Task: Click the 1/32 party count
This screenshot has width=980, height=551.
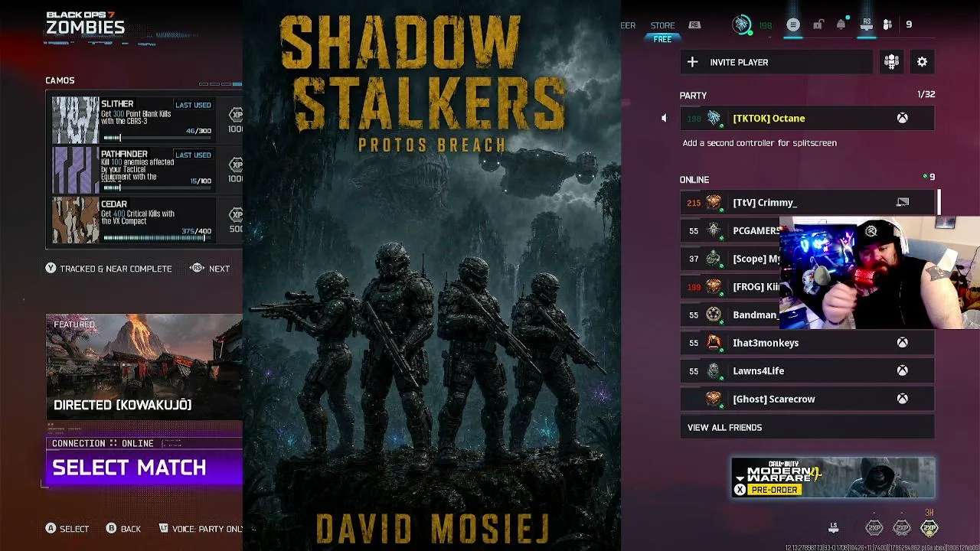Action: tap(926, 94)
